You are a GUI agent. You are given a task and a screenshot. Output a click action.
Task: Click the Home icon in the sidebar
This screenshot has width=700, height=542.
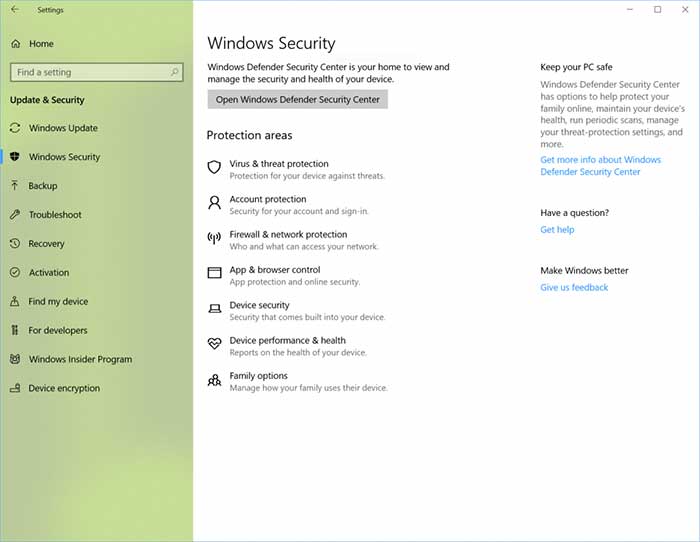15,44
